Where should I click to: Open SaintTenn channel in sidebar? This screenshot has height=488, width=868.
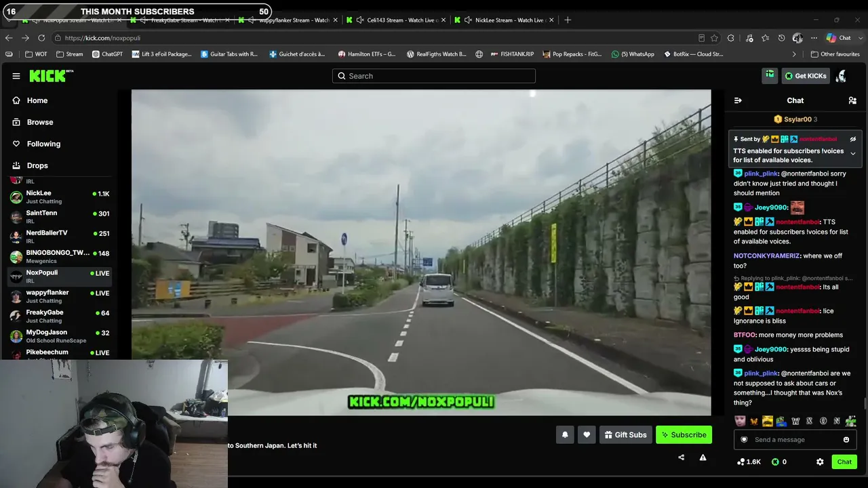tap(60, 217)
